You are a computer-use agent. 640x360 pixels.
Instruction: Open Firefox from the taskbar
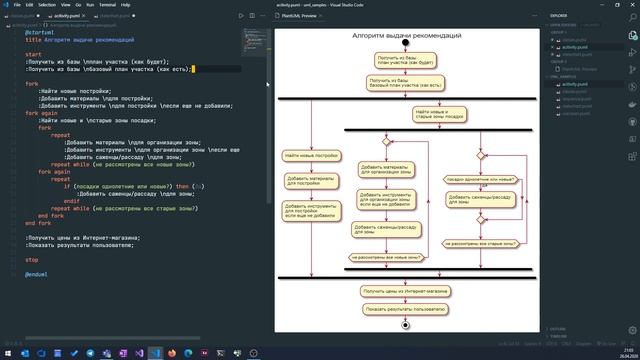[172, 353]
